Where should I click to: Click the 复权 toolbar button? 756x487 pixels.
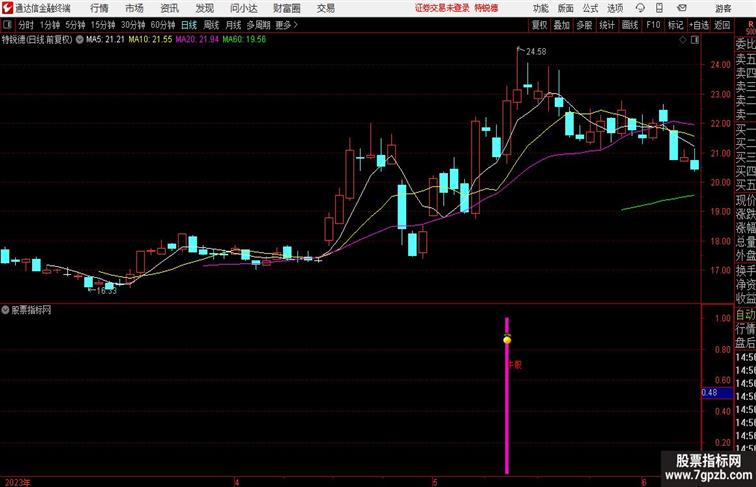539,25
